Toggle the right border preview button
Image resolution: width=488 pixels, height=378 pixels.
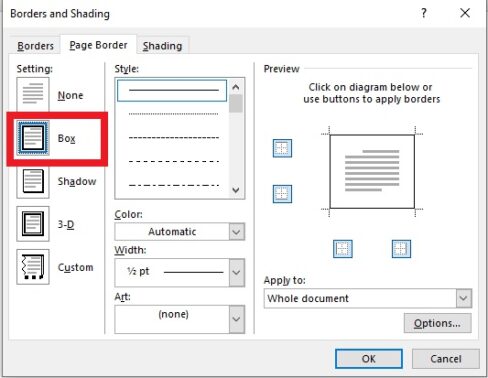pyautogui.click(x=401, y=249)
